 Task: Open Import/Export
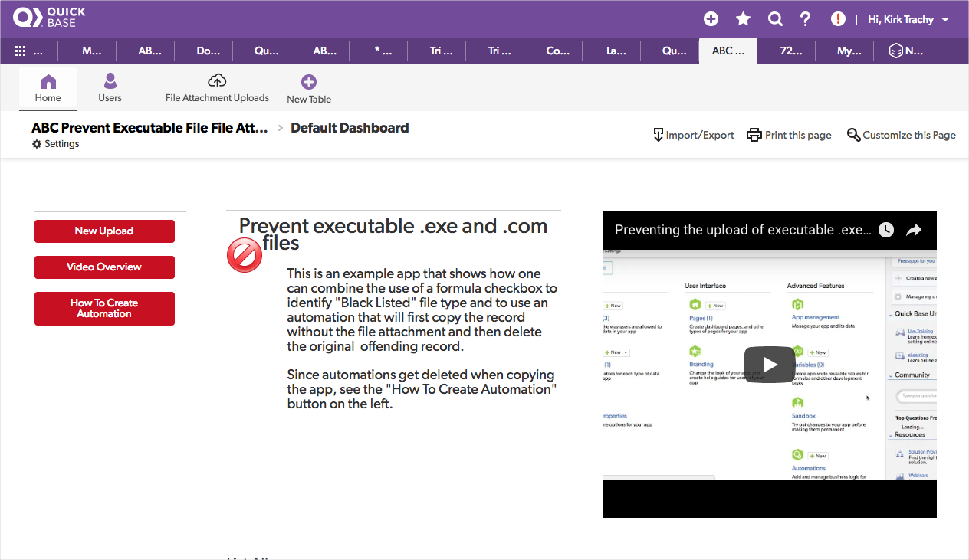pyautogui.click(x=693, y=135)
